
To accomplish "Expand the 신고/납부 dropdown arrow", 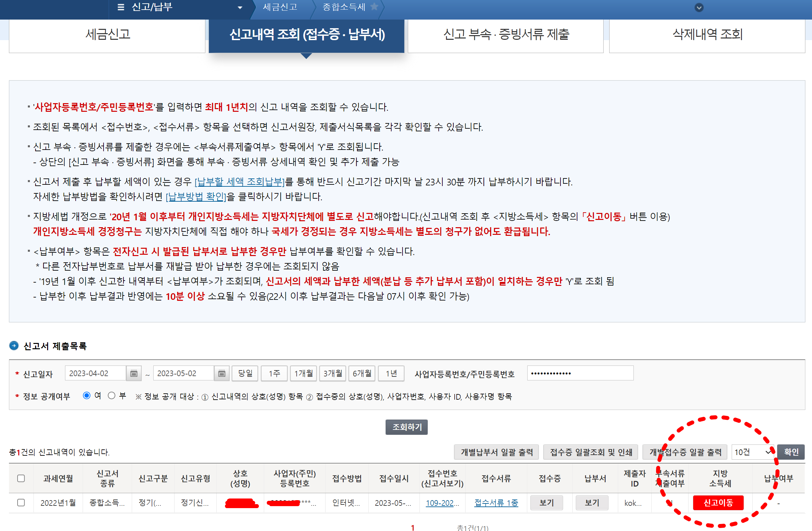I will click(240, 8).
